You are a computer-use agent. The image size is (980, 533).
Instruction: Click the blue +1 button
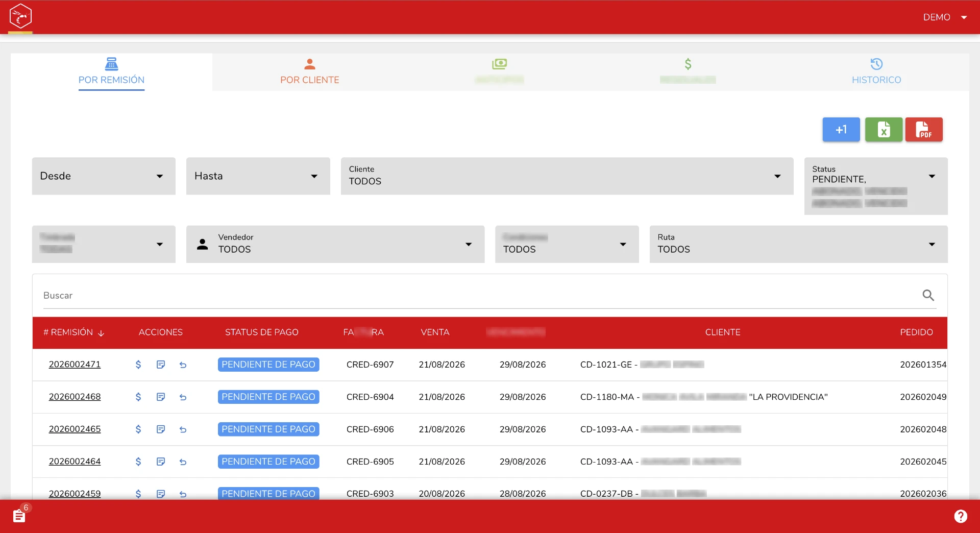[841, 130]
